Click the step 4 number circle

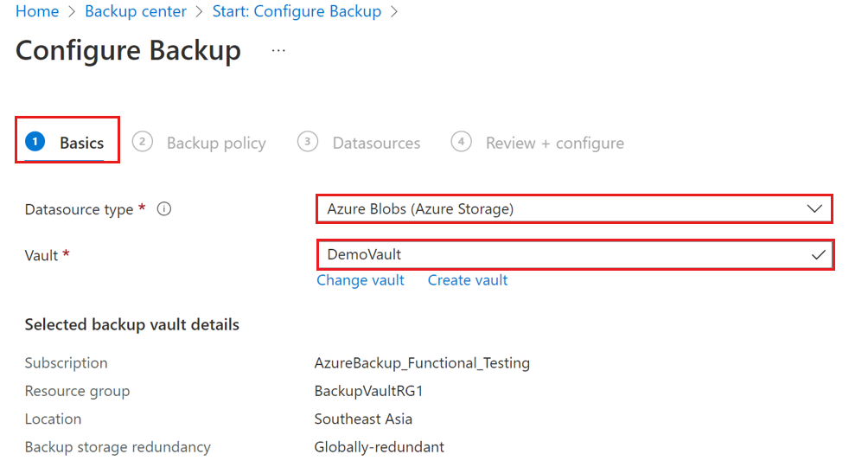click(462, 142)
